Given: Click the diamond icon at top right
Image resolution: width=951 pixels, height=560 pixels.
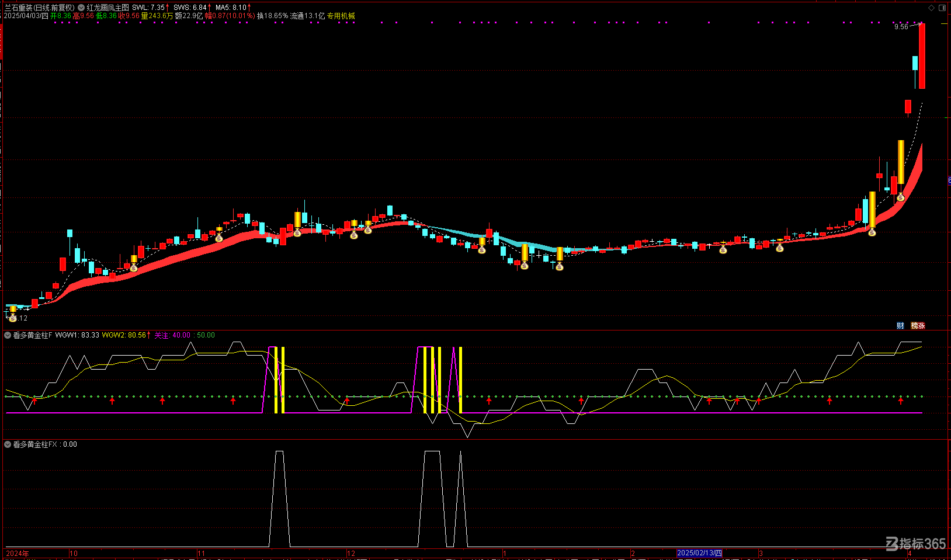Looking at the screenshot, I should 932,8.
